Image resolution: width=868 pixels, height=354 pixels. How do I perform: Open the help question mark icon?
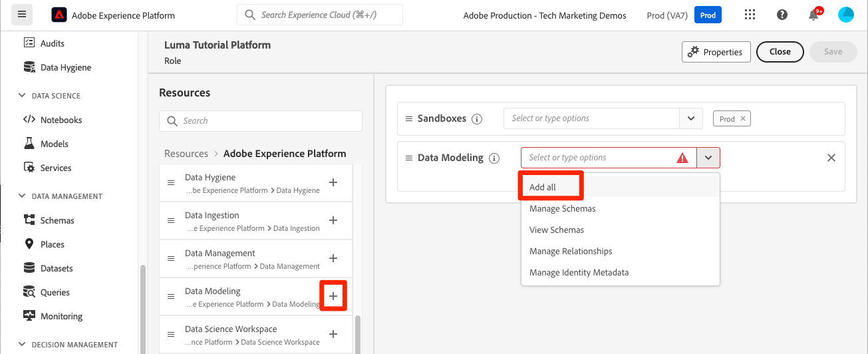click(x=782, y=15)
